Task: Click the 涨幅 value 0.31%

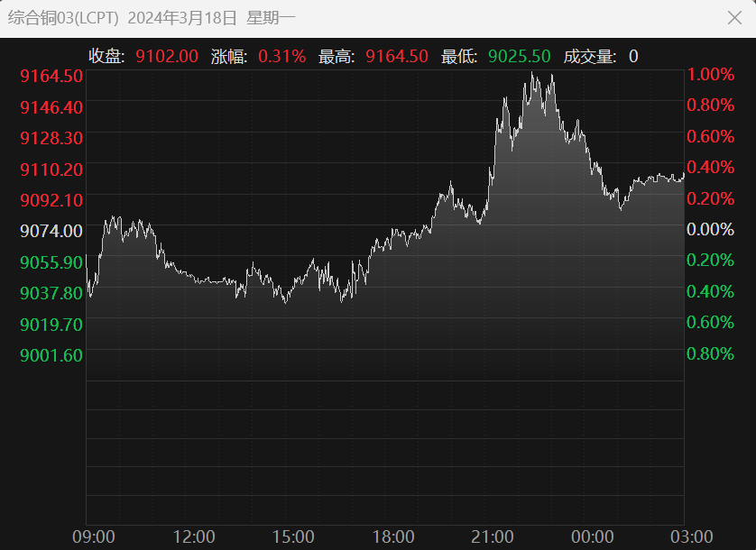Action: point(281,56)
